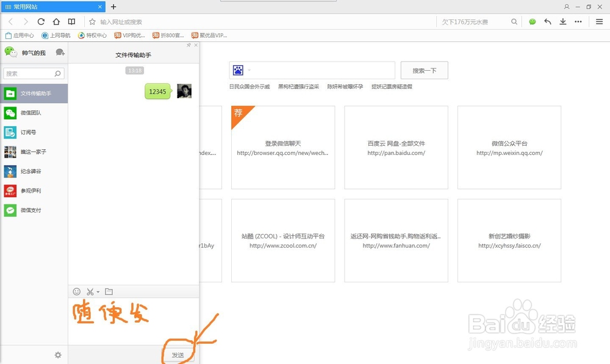Click the toolbar search field 欠下176万元水费

click(474, 22)
